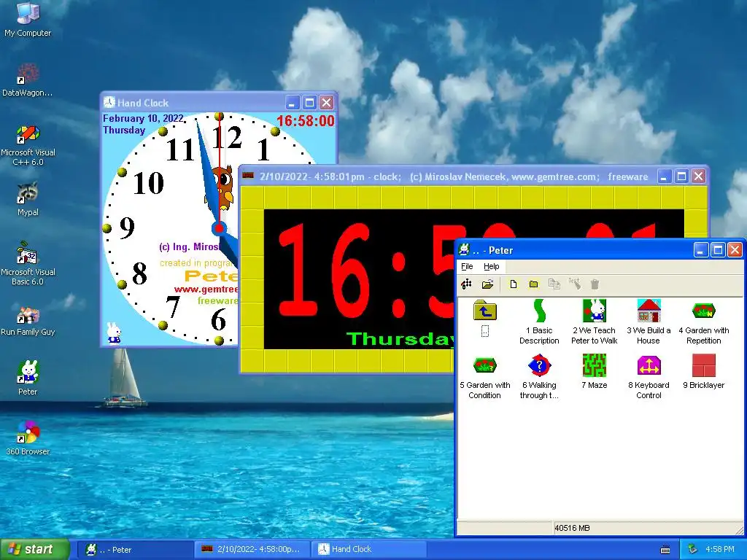This screenshot has height=560, width=747.
Task: Click the keyboard icon in system tray
Action: click(x=665, y=550)
